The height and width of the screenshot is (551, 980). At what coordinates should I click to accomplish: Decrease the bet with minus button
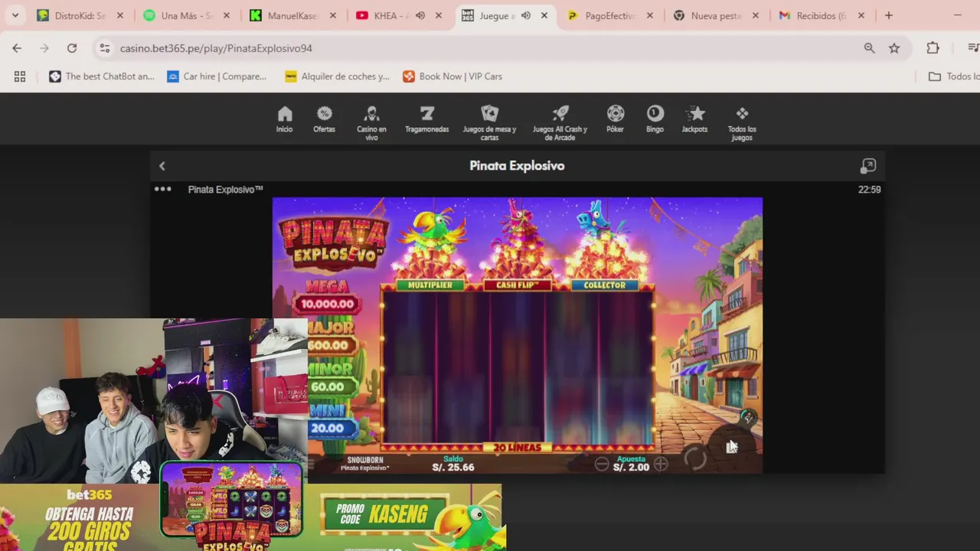point(602,464)
